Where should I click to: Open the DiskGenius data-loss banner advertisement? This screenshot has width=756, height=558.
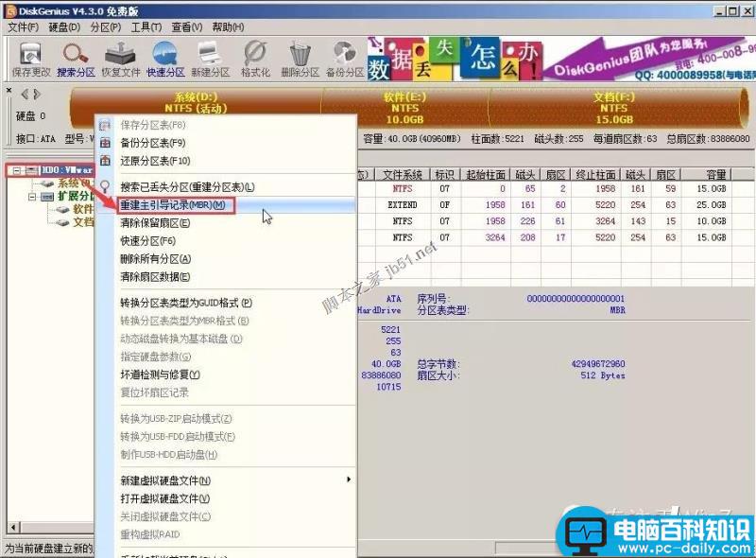[560, 60]
